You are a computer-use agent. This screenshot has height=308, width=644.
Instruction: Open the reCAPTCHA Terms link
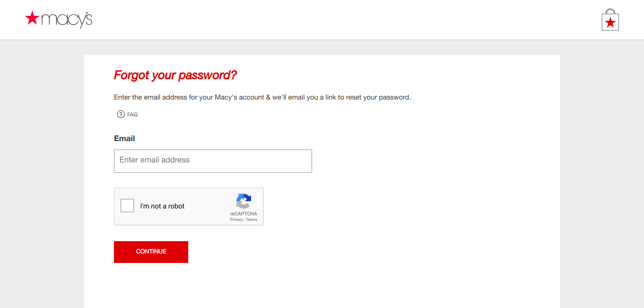click(252, 220)
